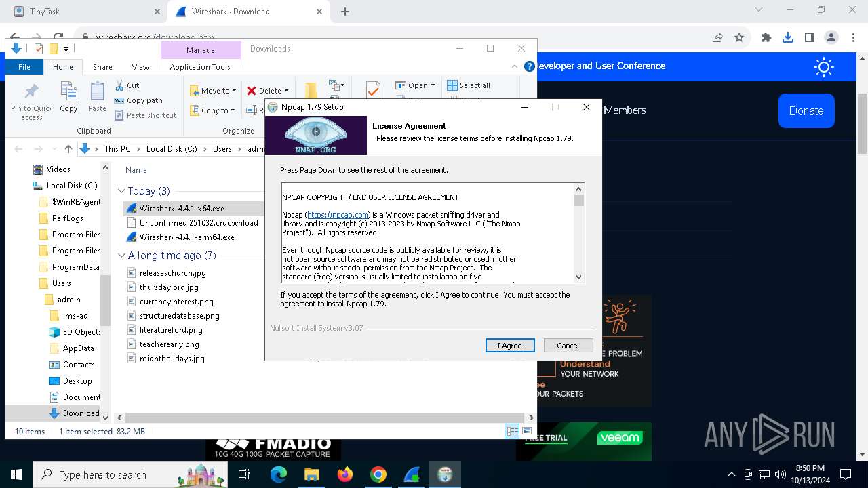Select ProgramData folder in tree
This screenshot has height=488, width=868.
pyautogui.click(x=75, y=267)
